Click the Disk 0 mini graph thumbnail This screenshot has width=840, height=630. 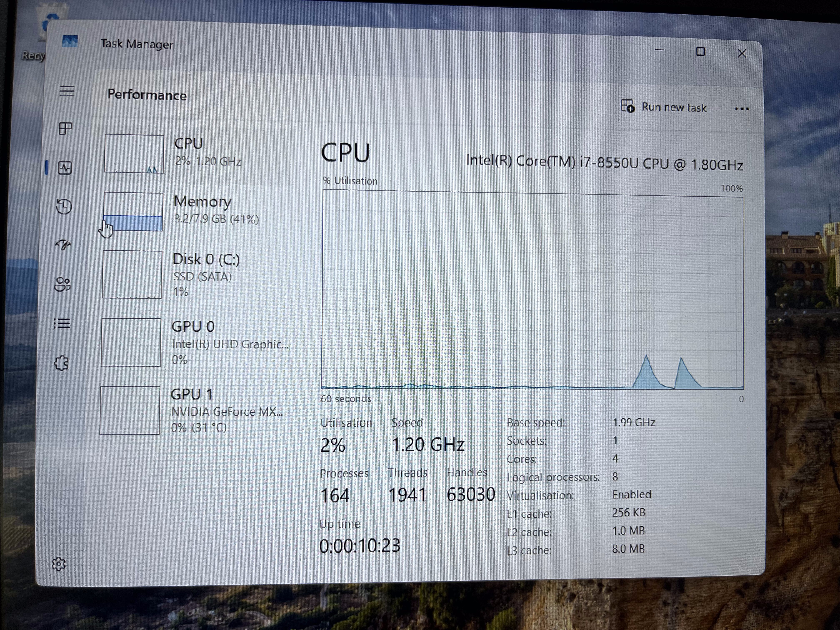tap(132, 274)
